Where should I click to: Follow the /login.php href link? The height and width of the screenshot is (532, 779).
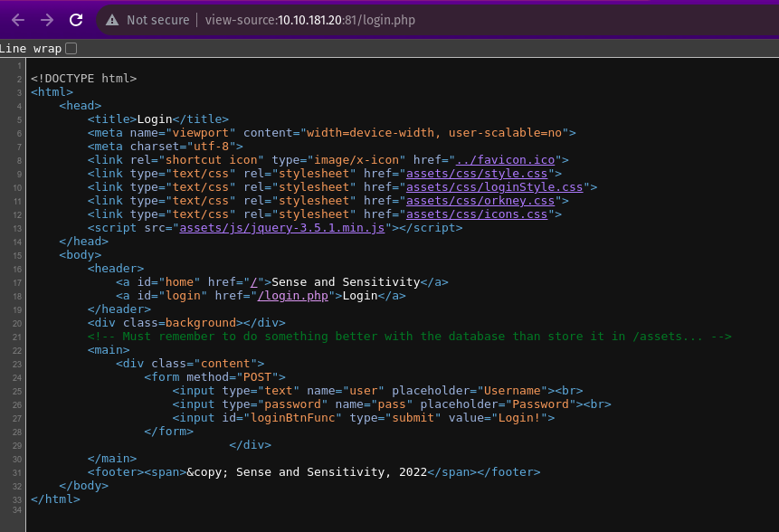click(293, 295)
